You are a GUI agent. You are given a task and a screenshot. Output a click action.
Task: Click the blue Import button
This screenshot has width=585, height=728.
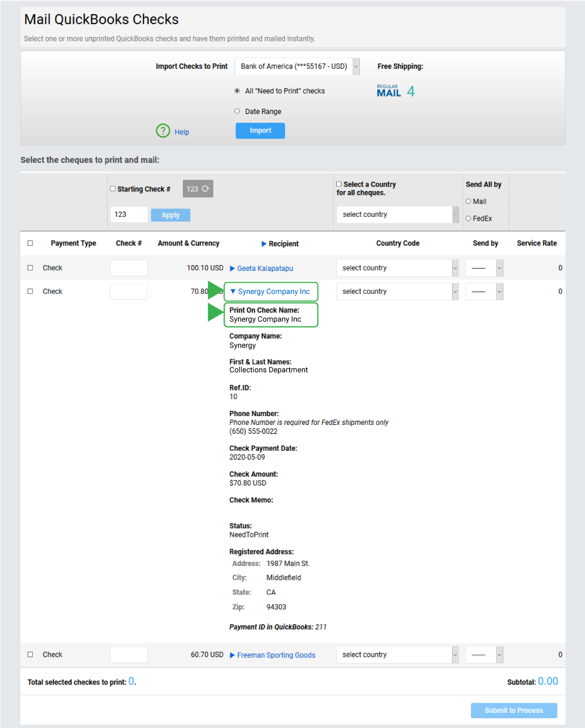coord(260,131)
